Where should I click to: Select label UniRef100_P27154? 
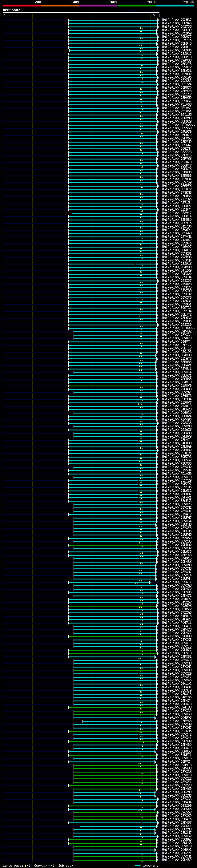[x=177, y=203]
